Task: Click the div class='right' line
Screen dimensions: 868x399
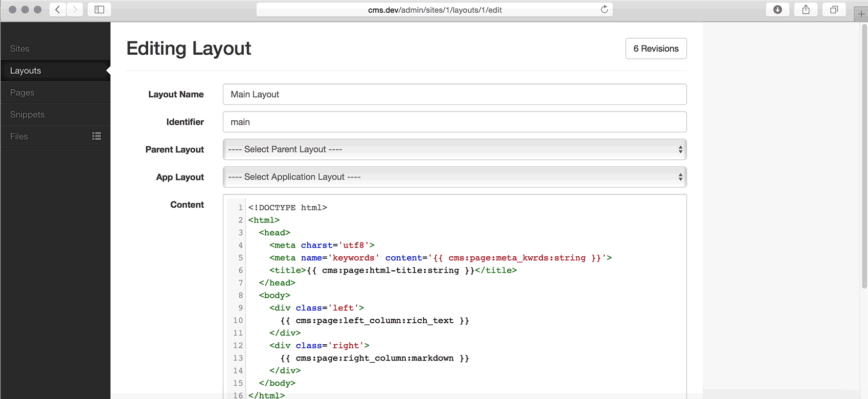Action: coord(320,346)
